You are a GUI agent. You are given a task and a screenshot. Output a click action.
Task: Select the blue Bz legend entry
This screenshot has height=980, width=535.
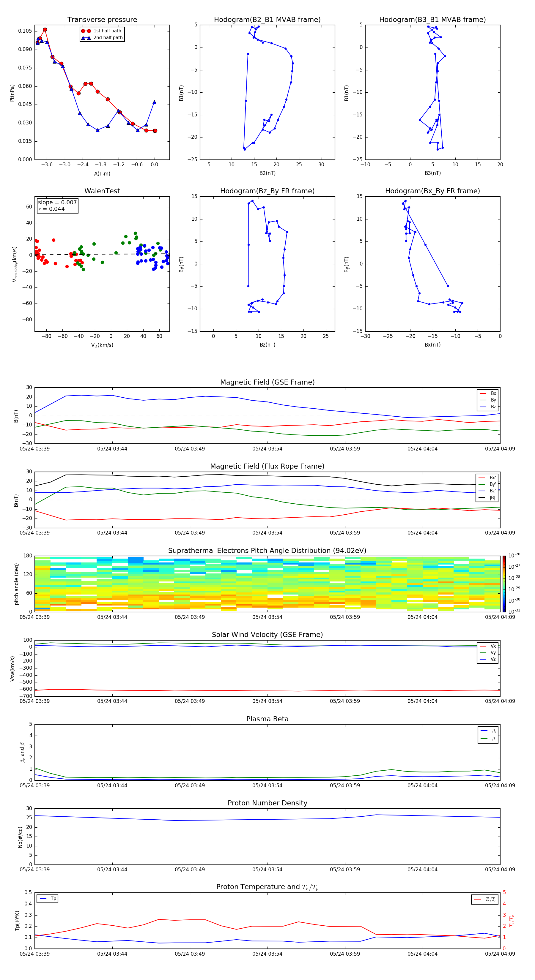488,407
